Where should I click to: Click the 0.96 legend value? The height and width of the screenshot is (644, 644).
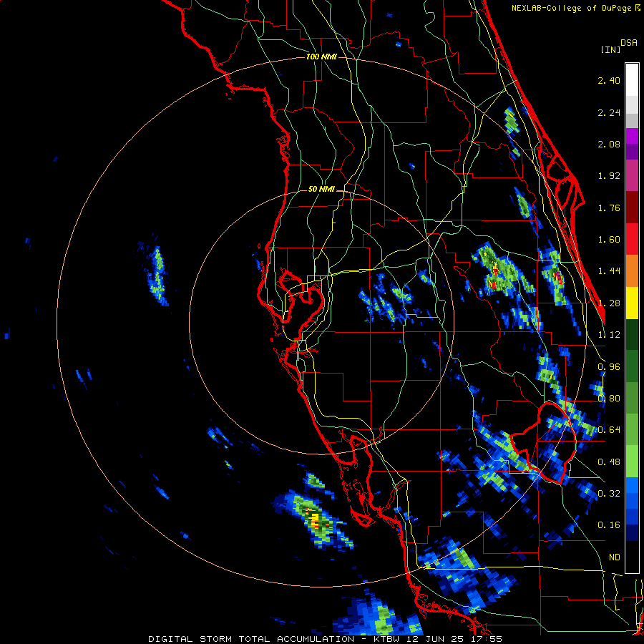tap(609, 367)
